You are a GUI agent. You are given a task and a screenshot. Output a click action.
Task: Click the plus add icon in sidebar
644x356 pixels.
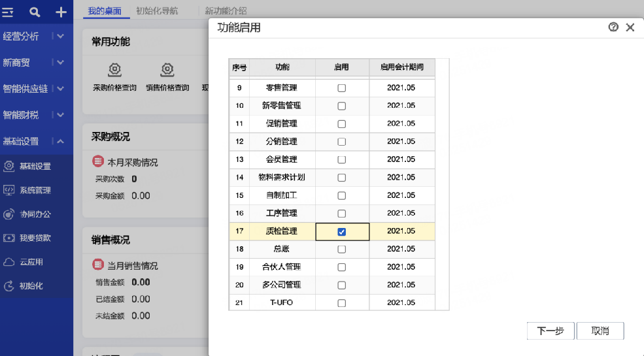coord(61,12)
